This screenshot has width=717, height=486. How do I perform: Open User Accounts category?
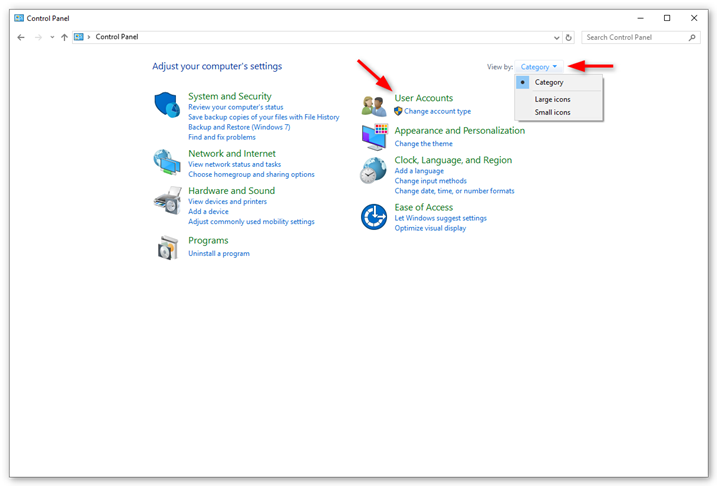(x=423, y=98)
